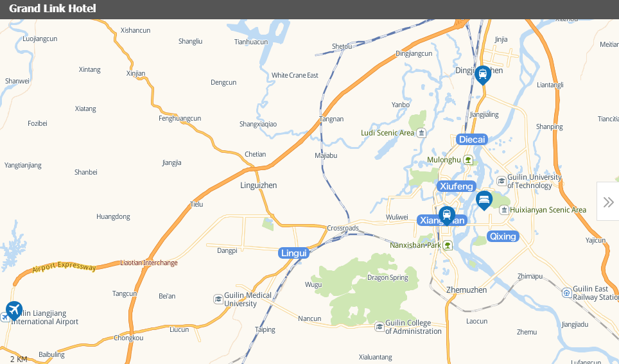Select the Xiufeng district label
619x364 pixels.
(x=457, y=186)
